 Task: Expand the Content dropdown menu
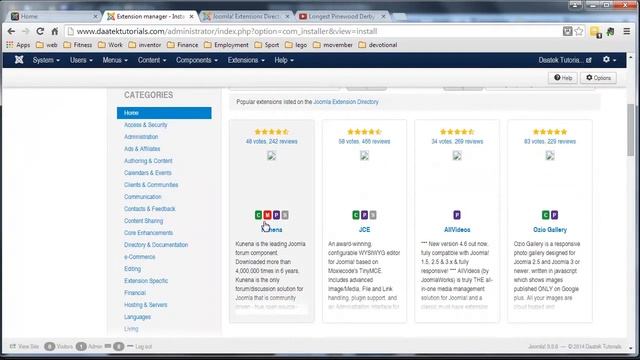[x=152, y=60]
